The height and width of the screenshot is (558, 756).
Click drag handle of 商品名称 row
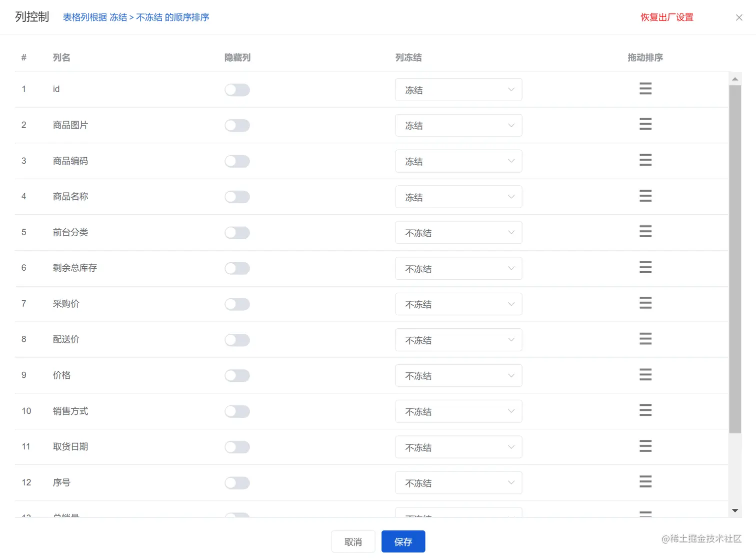point(645,196)
